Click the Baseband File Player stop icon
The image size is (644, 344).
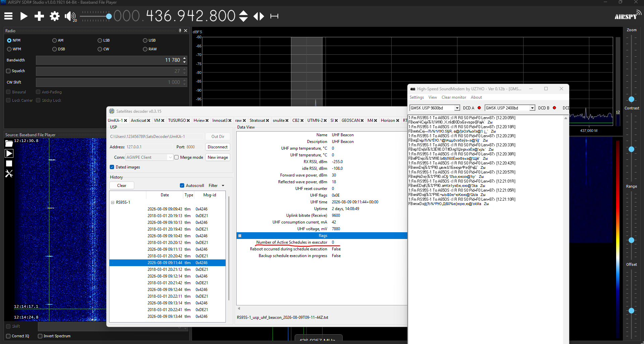(9, 163)
